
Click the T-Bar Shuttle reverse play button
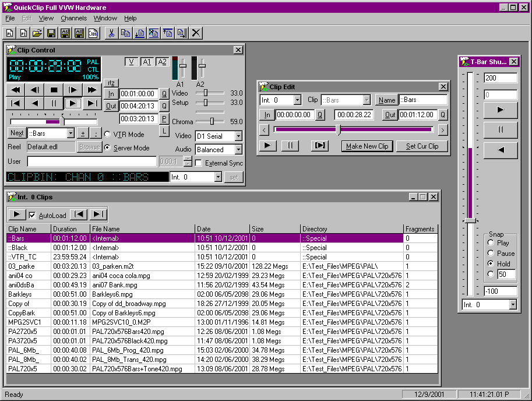coord(501,150)
